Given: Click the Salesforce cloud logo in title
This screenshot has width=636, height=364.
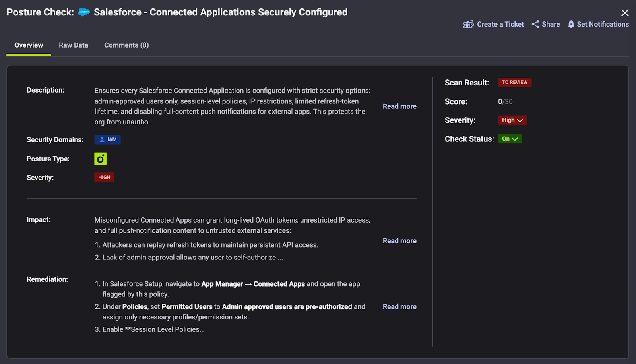Looking at the screenshot, I should tap(84, 12).
